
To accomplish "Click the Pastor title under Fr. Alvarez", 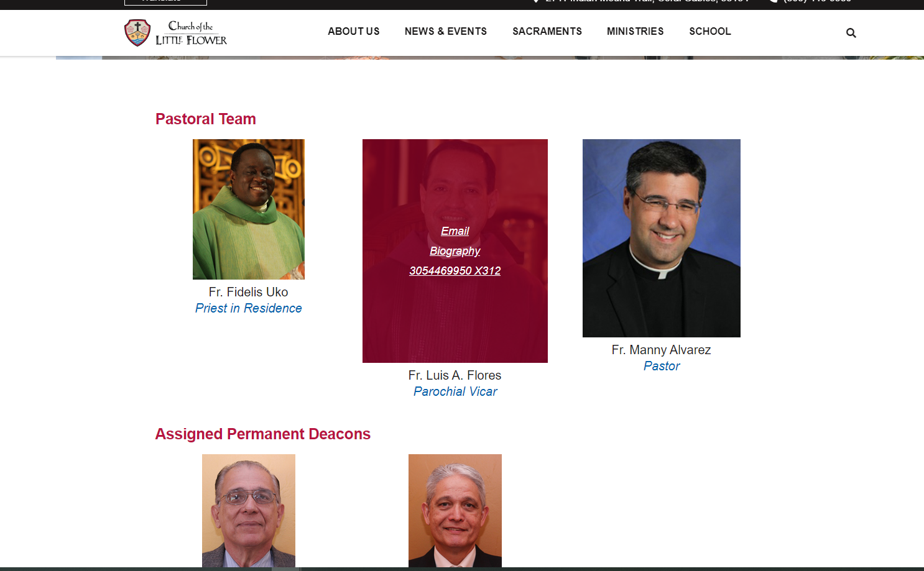I will click(662, 366).
